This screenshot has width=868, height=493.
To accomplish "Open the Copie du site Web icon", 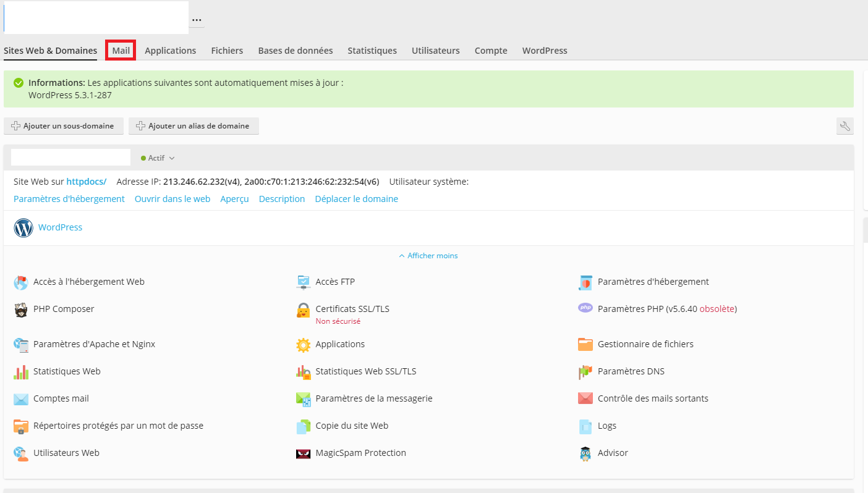I will [303, 427].
